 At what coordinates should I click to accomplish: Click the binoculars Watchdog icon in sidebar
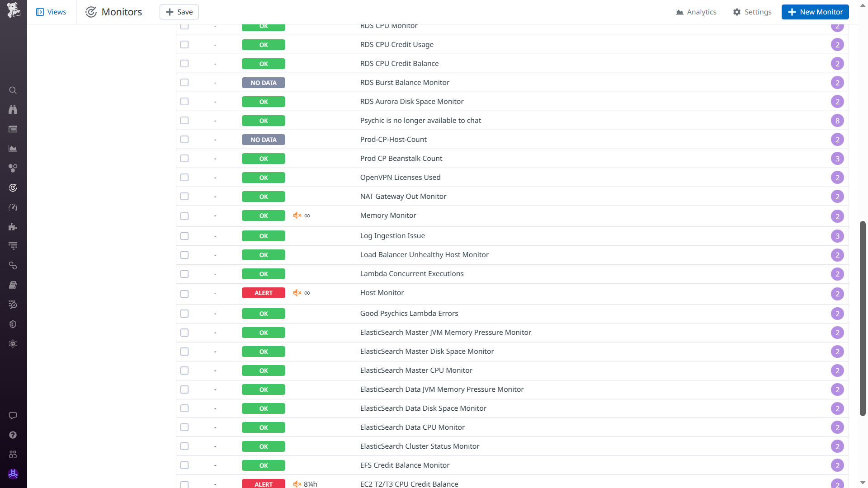[x=13, y=110]
